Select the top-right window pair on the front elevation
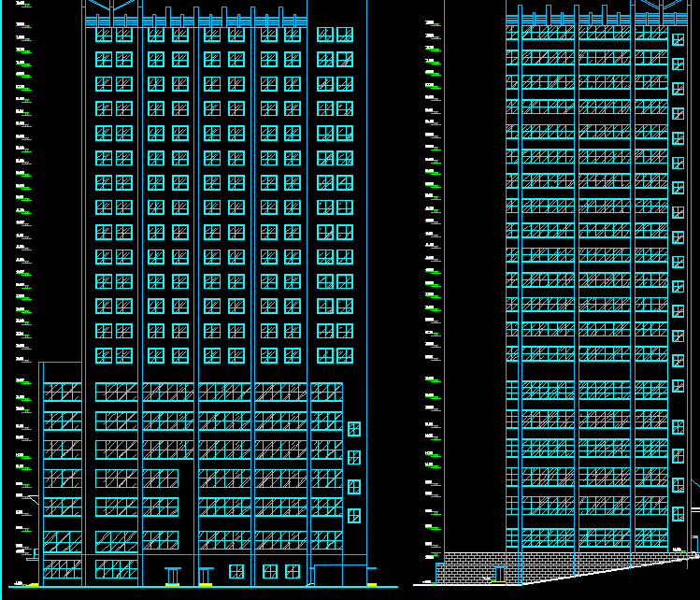Screen dimensions: 700x600 (336, 35)
